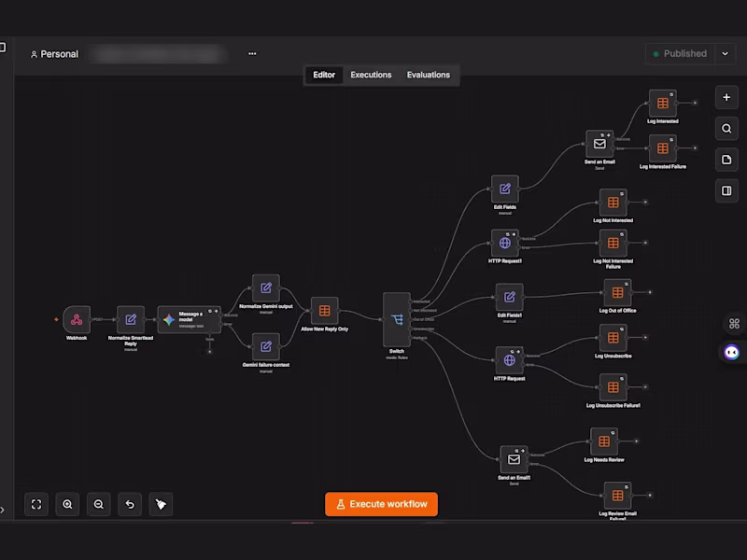Zoom in on the canvas
Viewport: 747px width, 560px height.
pyautogui.click(x=67, y=504)
